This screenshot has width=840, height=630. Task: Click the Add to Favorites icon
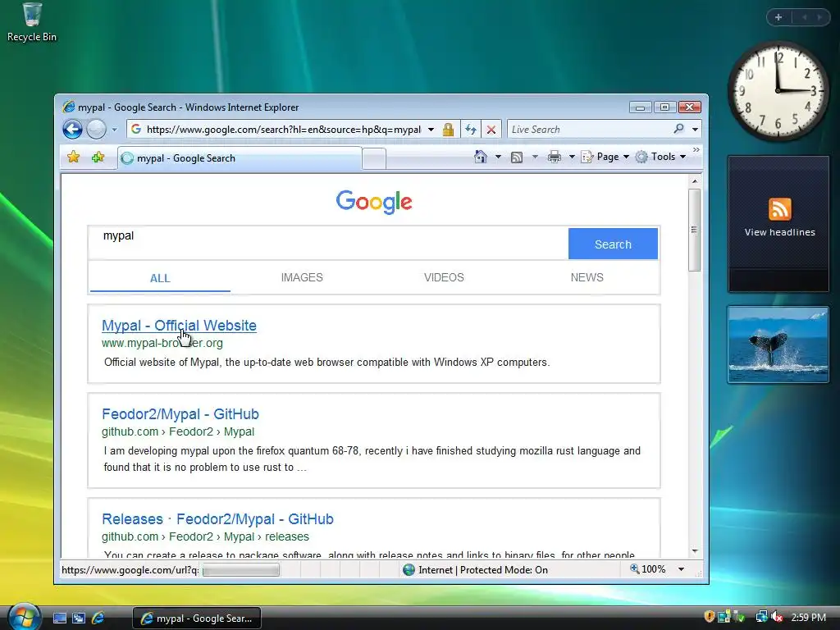coord(98,157)
